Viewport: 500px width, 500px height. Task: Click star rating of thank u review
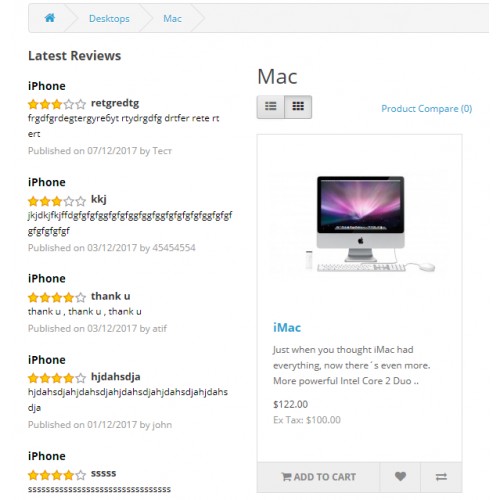(57, 297)
